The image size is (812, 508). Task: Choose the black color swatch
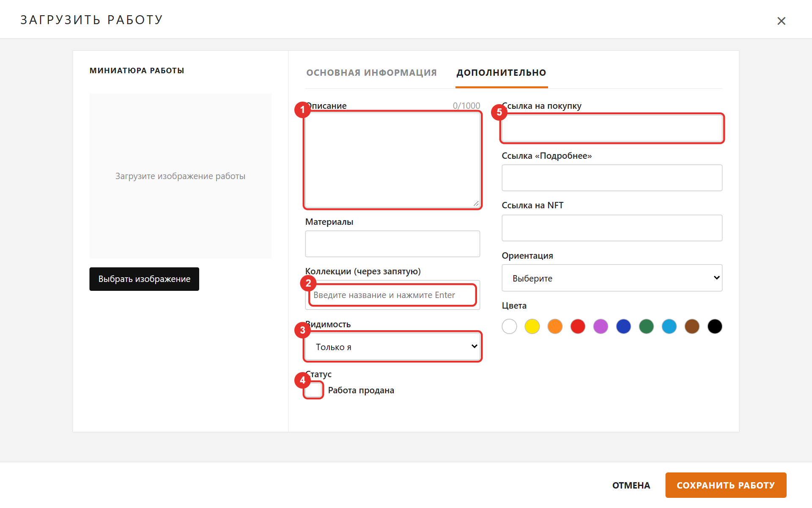tap(715, 326)
